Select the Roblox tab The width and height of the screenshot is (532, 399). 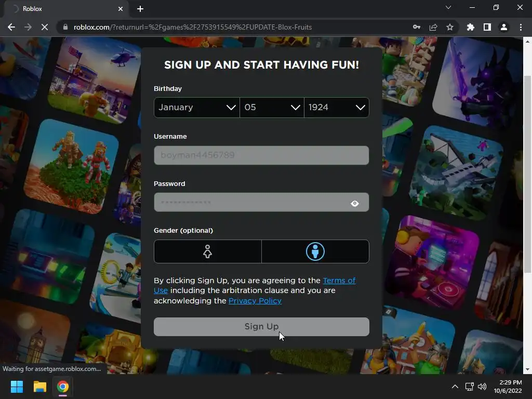(66, 9)
